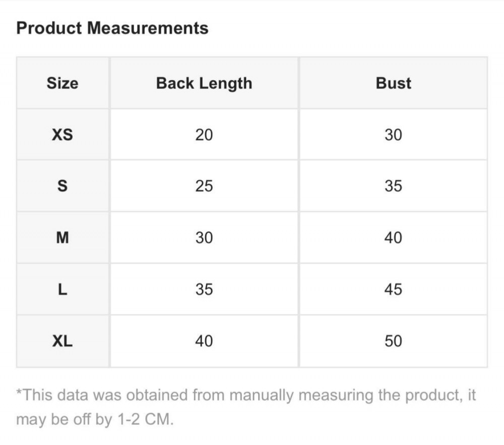
Task: Select the XL Back Length value 40
Action: tap(204, 341)
